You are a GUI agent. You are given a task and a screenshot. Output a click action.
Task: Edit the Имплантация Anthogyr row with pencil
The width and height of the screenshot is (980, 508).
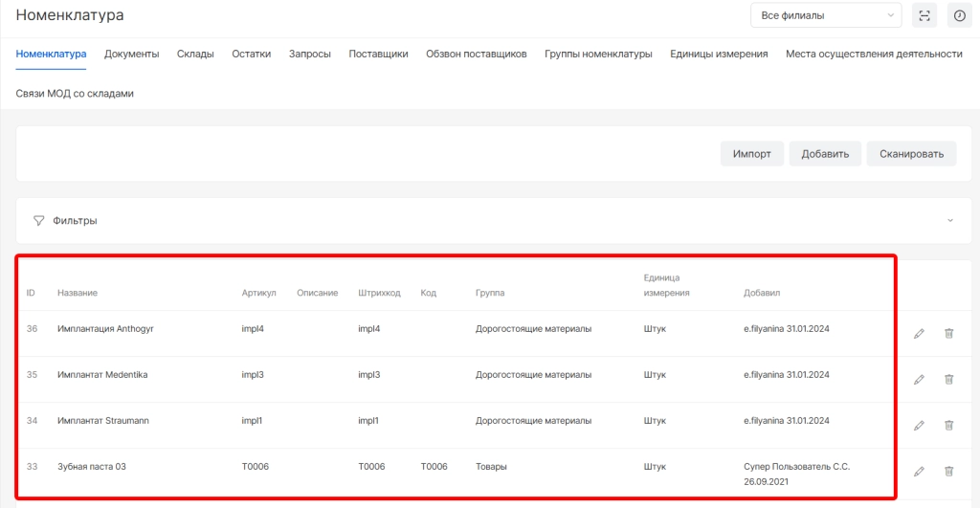pos(919,334)
